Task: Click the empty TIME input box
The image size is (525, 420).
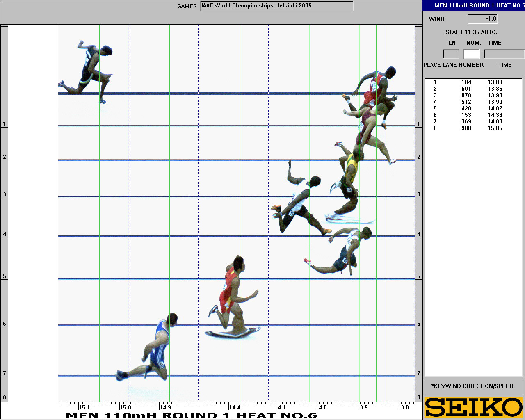Action: click(504, 54)
